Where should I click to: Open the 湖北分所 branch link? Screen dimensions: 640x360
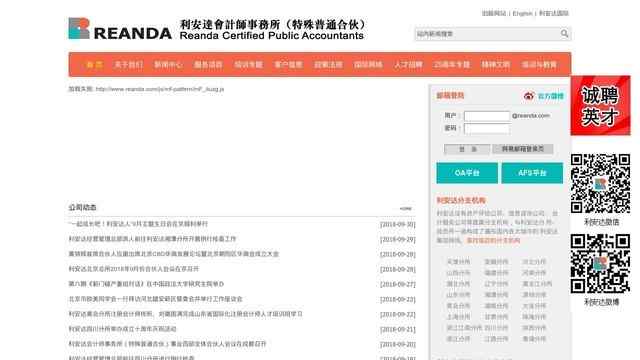458,284
